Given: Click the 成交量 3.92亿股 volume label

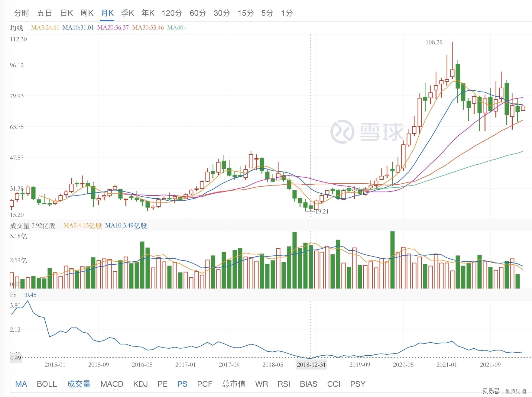Looking at the screenshot, I should pos(33,226).
